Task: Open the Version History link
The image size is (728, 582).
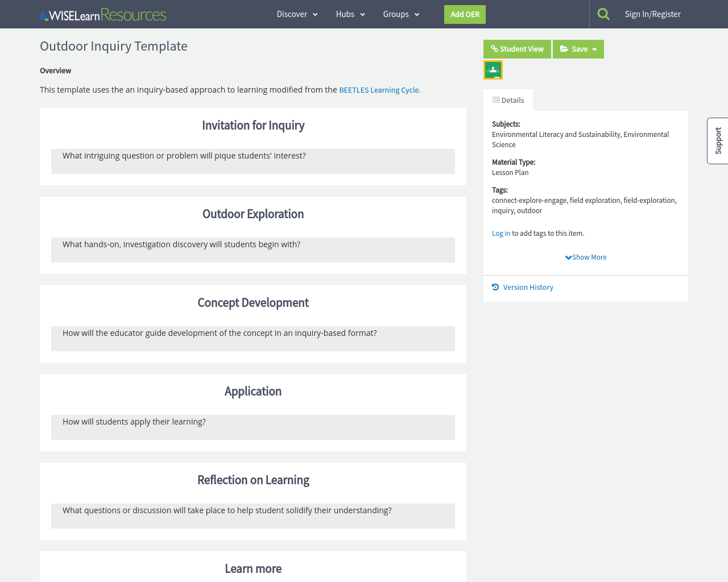Action: click(528, 287)
